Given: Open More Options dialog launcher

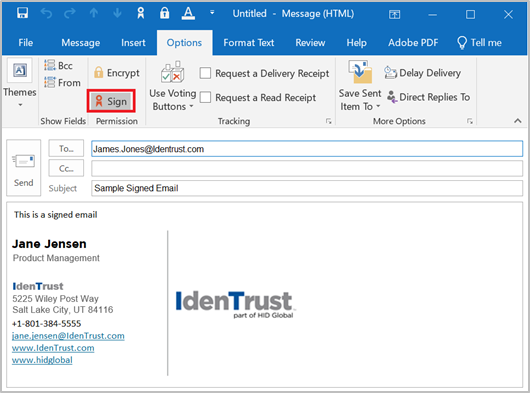Looking at the screenshot, I should pyautogui.click(x=470, y=121).
